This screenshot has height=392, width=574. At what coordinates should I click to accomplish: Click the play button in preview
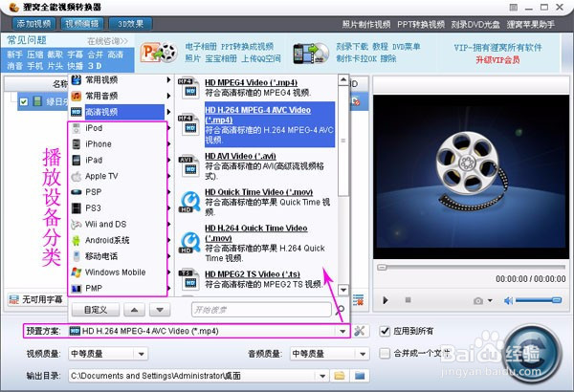[386, 300]
